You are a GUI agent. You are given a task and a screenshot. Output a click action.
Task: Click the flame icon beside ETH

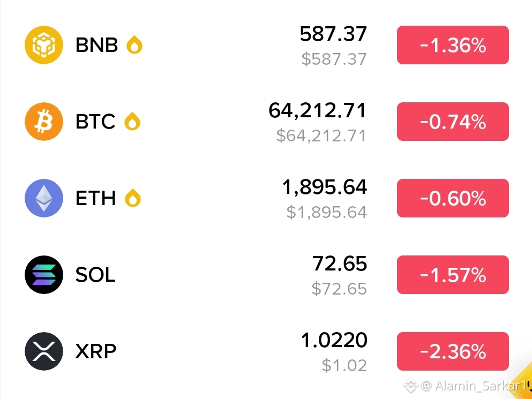133,198
